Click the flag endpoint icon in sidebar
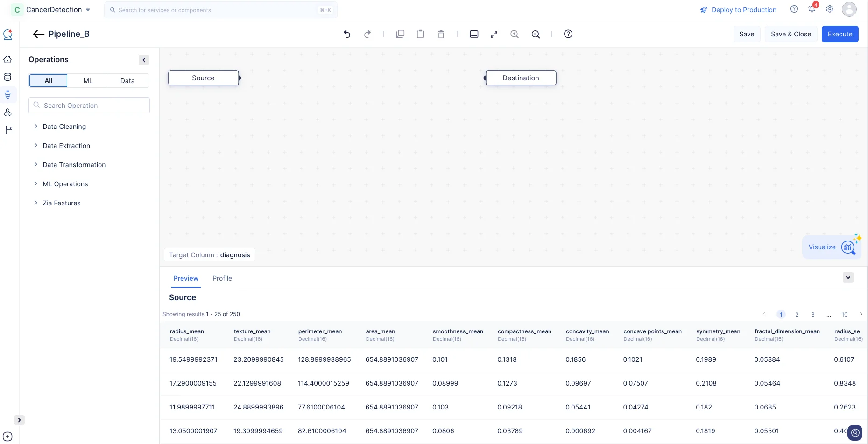Viewport: 868px width, 444px height. (x=8, y=130)
